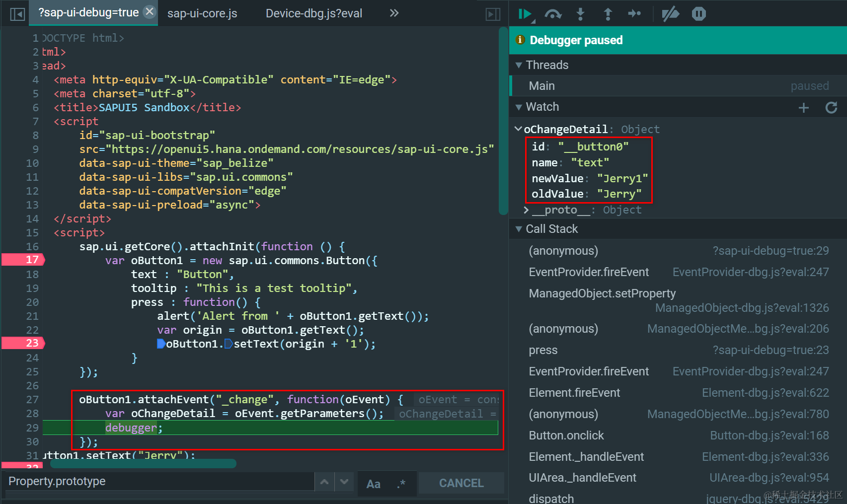Open ?sap-ui-debug=true:29 call stack location

pos(770,251)
